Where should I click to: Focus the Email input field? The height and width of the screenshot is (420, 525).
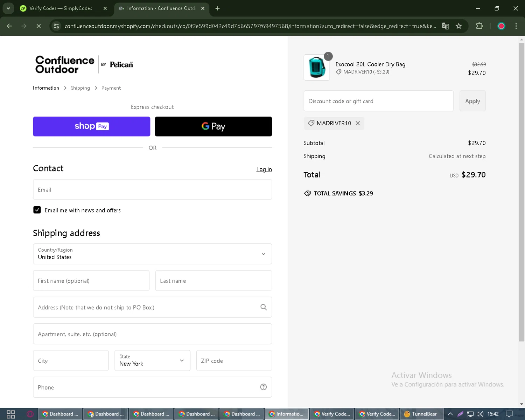152,190
